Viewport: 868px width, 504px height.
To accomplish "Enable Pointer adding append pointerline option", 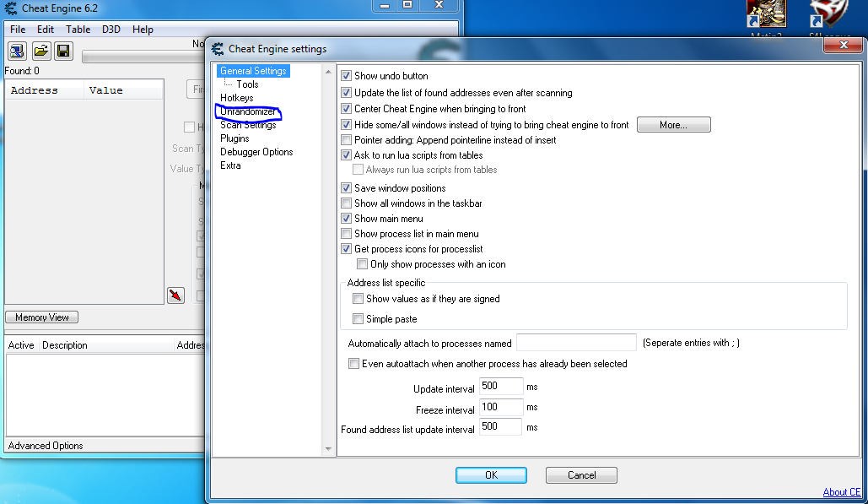I will [x=346, y=140].
